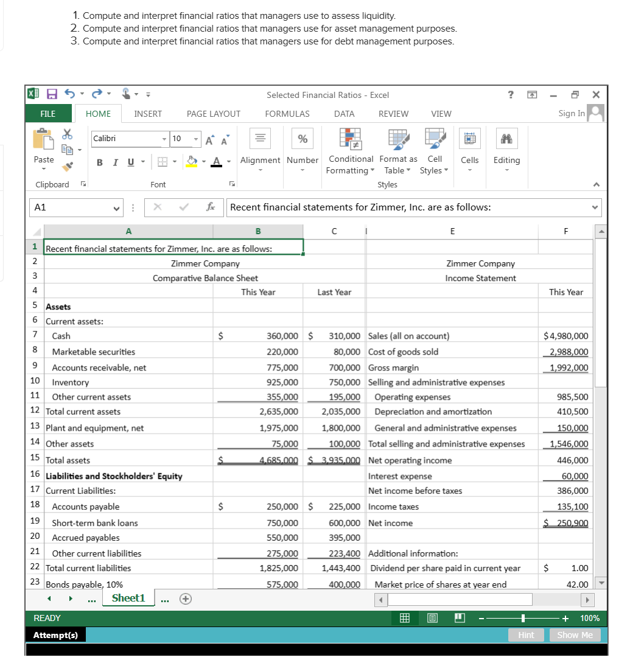Toggle bold formatting
Screen dimensions: 644x663
point(99,162)
